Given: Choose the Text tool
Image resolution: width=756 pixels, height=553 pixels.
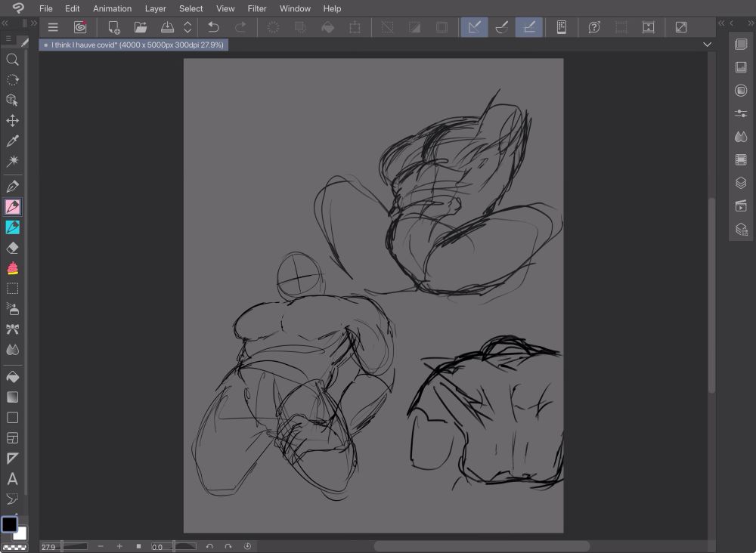Looking at the screenshot, I should (x=12, y=479).
